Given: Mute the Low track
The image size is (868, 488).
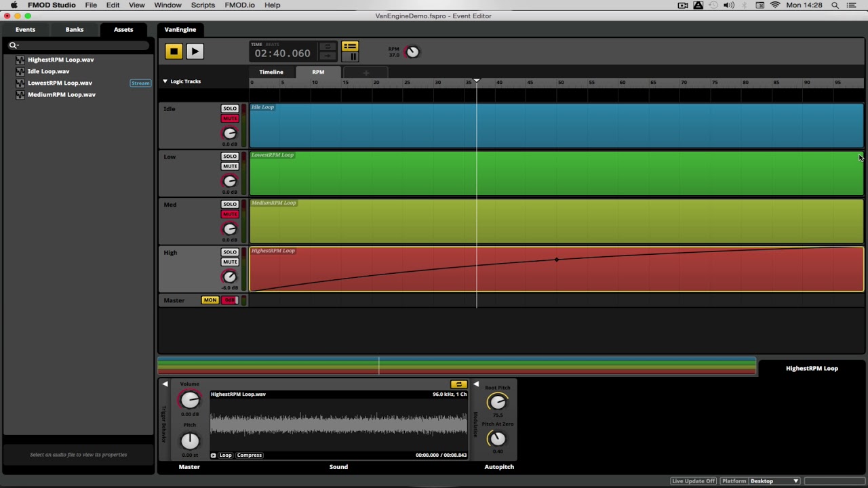Looking at the screenshot, I should click(230, 166).
